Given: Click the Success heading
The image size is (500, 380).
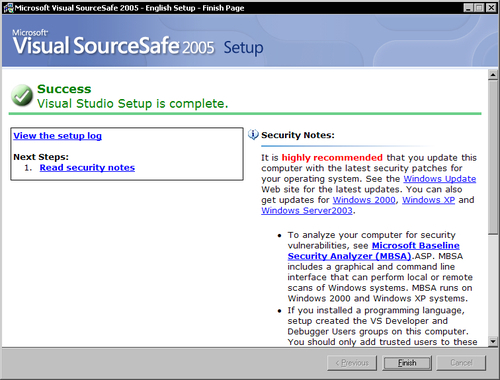Looking at the screenshot, I should tap(64, 89).
